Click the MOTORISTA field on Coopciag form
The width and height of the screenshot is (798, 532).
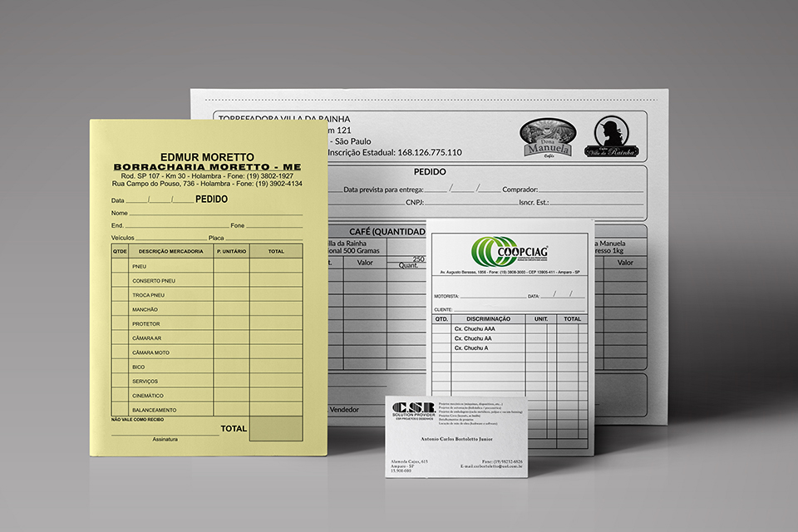(480, 296)
